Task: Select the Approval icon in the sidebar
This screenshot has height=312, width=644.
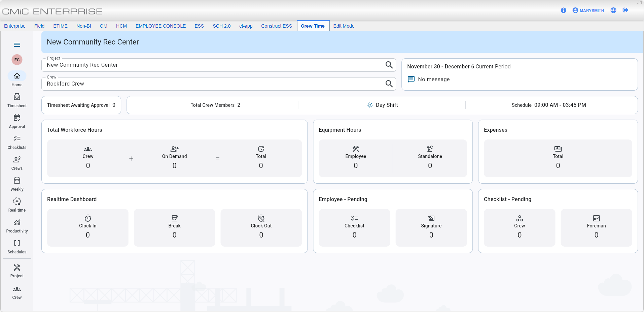Action: (x=17, y=121)
